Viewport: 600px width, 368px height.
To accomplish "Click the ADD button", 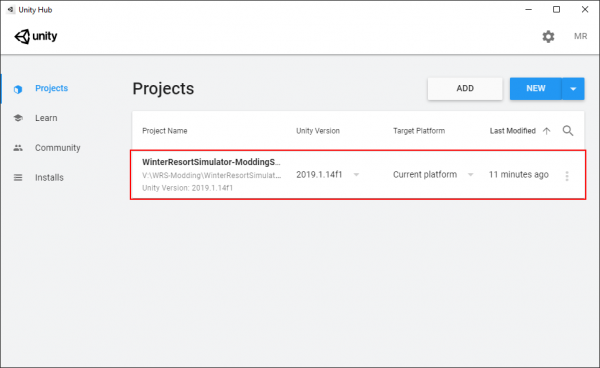I will [465, 89].
